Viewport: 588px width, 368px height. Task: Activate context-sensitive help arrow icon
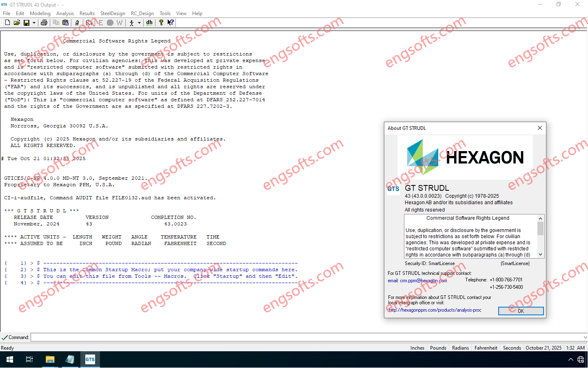tap(170, 22)
